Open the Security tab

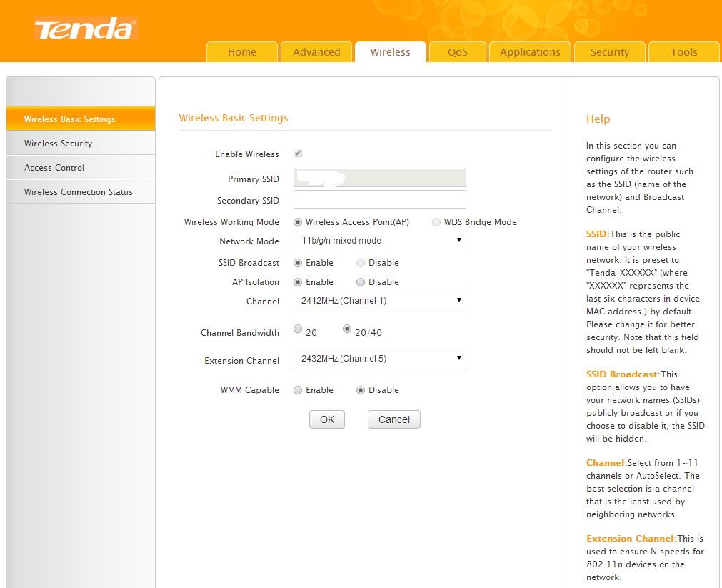tap(610, 51)
